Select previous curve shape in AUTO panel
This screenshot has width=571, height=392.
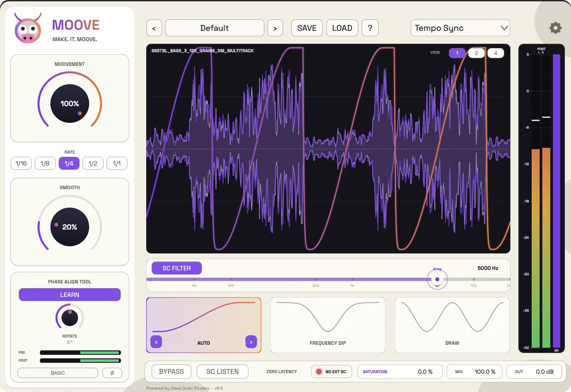point(156,342)
